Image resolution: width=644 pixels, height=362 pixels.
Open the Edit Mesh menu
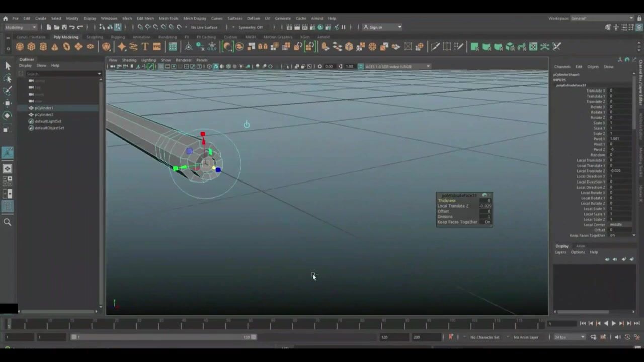[x=145, y=18]
